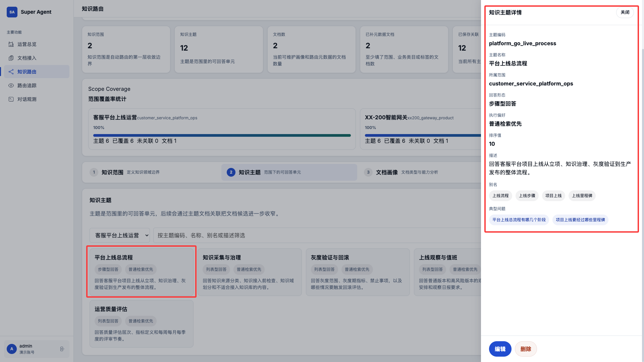The height and width of the screenshot is (362, 644).
Task: Click the 客服平台上线运营 coverage progress bar
Action: click(x=222, y=135)
